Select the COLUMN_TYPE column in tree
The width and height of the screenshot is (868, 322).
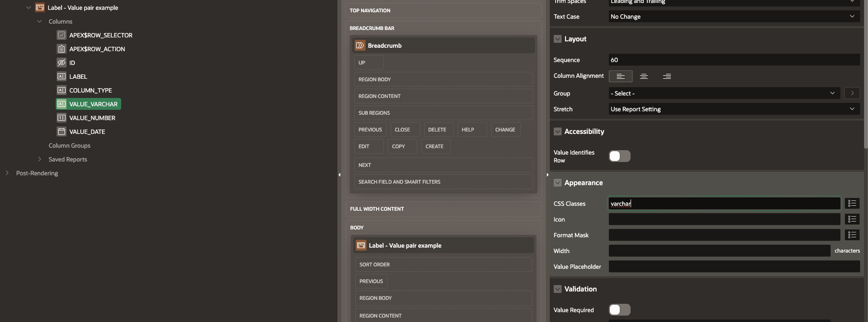(x=90, y=90)
